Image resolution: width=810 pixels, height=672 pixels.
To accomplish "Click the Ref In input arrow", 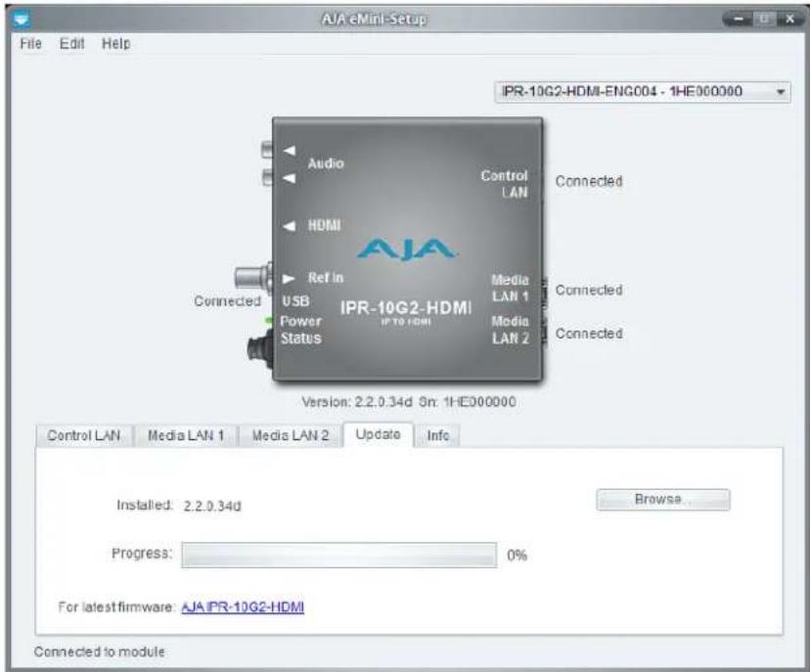I will pyautogui.click(x=289, y=279).
